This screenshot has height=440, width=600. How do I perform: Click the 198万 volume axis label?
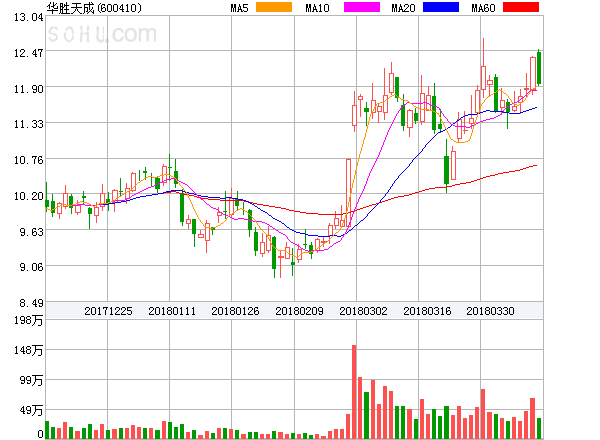[29, 320]
